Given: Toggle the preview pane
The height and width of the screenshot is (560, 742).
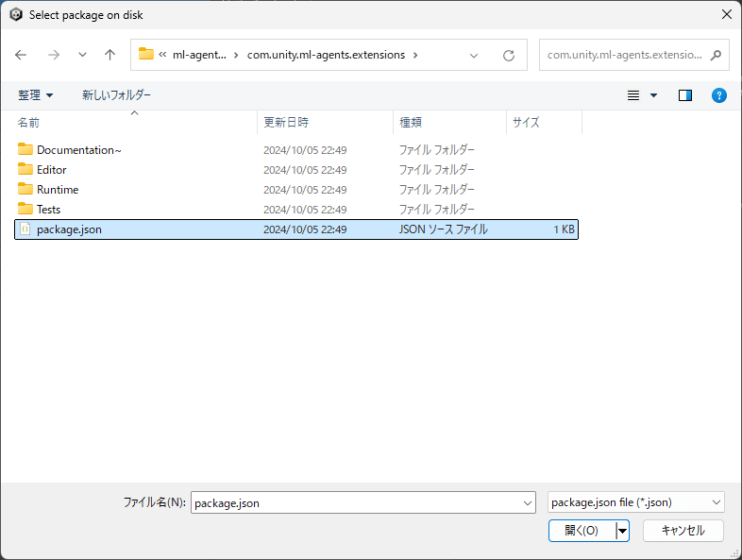Looking at the screenshot, I should (685, 95).
